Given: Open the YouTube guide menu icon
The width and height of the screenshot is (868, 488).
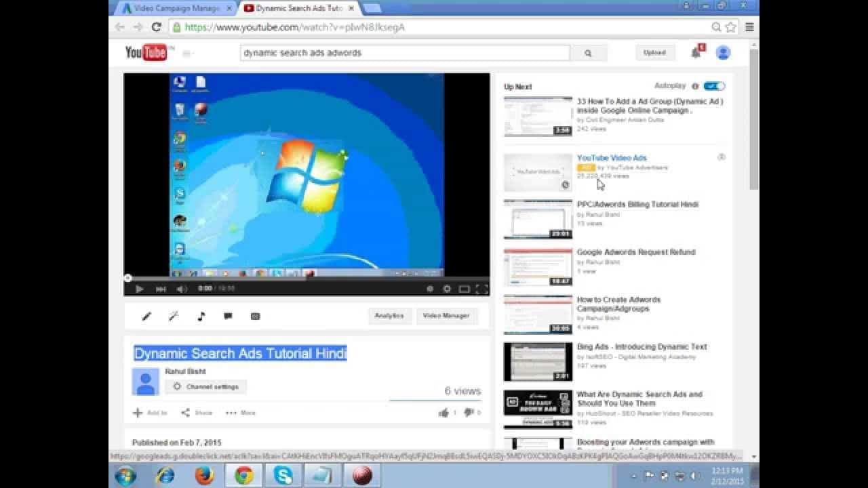Looking at the screenshot, I should click(188, 53).
